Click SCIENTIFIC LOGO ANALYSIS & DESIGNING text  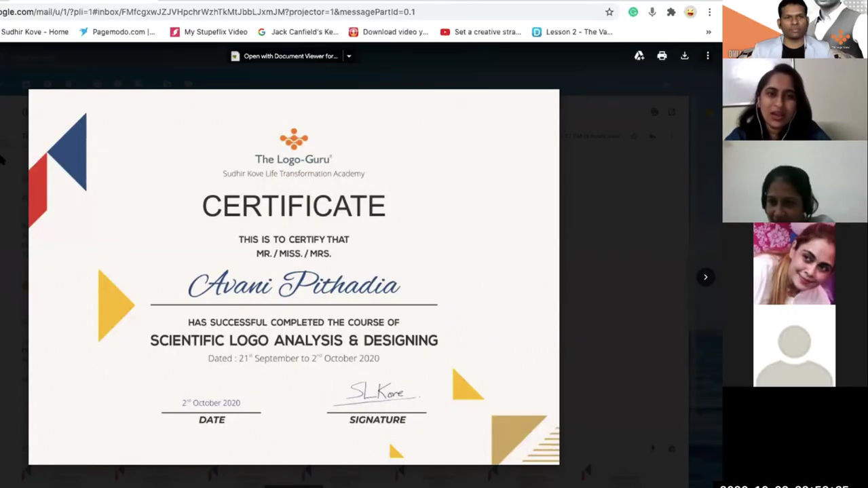coord(294,340)
